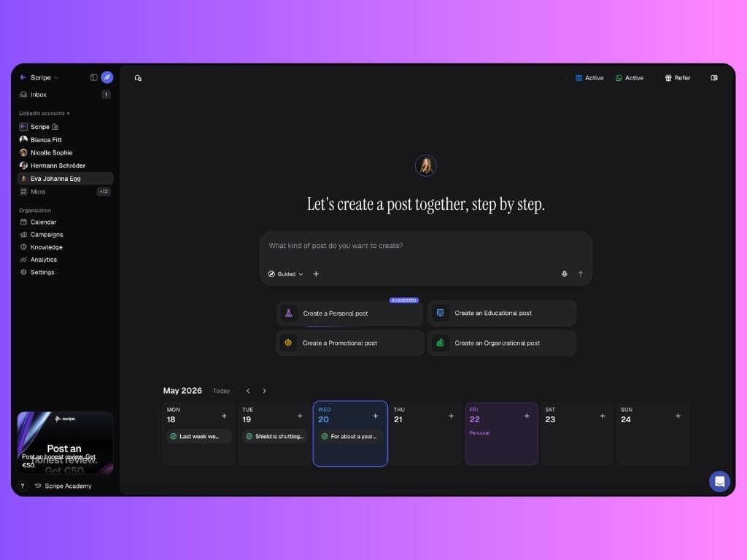Open the Inbox
Image resolution: width=747 pixels, height=560 pixels.
[x=65, y=95]
